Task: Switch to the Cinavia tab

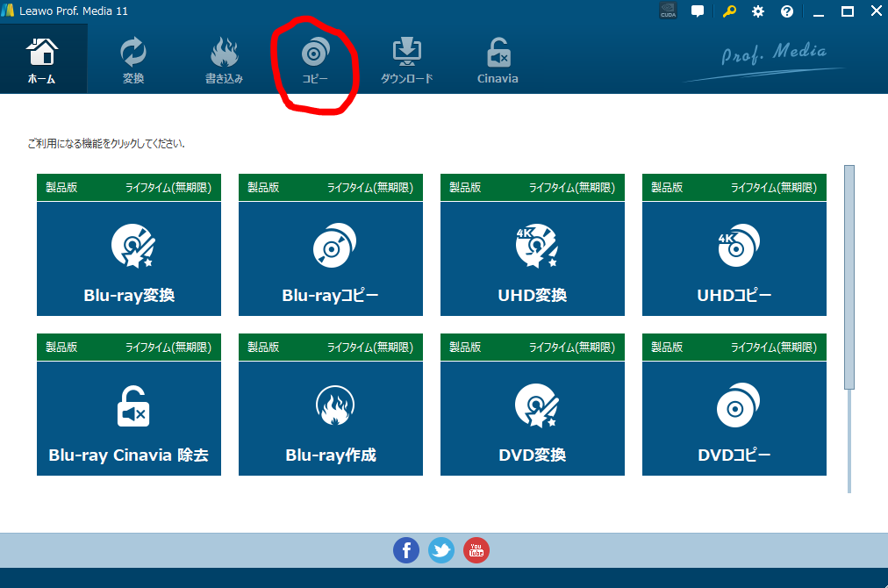Action: pos(498,60)
